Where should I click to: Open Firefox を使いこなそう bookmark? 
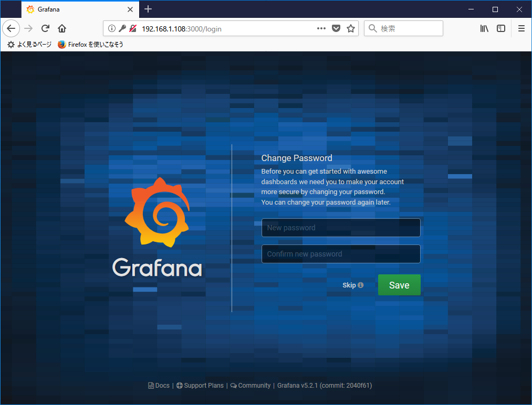point(90,45)
